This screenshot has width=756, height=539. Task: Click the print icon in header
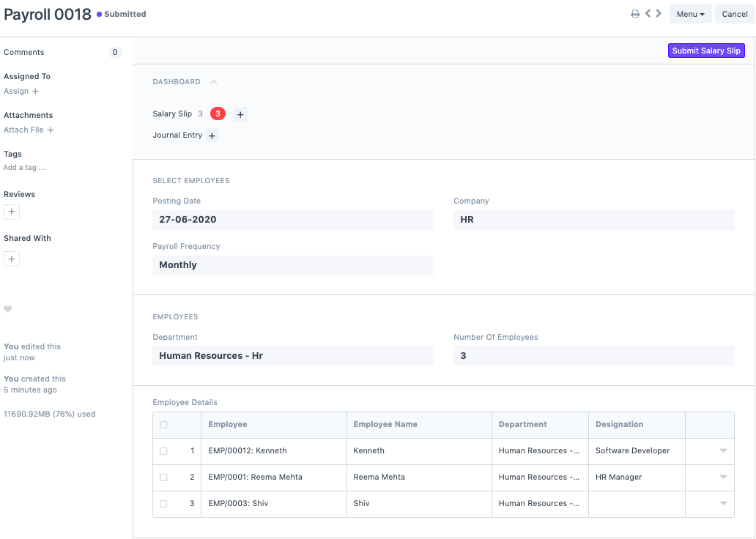(x=635, y=14)
